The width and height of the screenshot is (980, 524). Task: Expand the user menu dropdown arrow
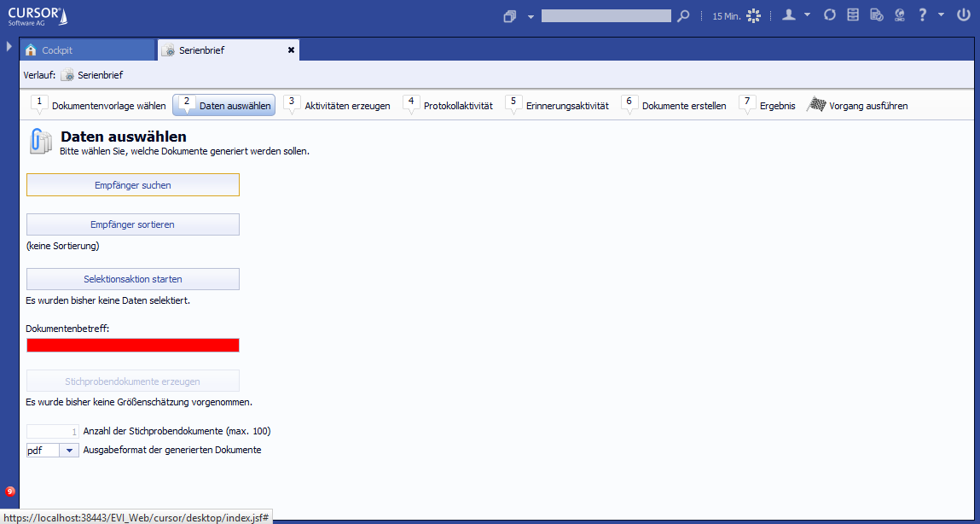(807, 15)
